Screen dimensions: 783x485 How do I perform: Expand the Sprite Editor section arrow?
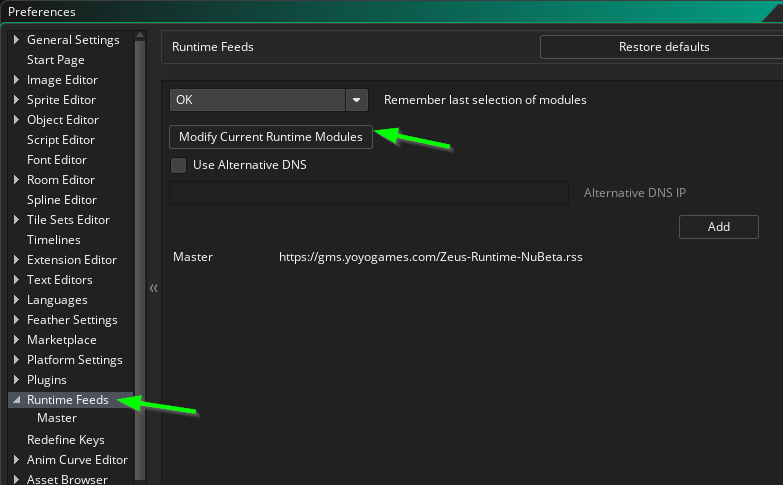coord(16,100)
